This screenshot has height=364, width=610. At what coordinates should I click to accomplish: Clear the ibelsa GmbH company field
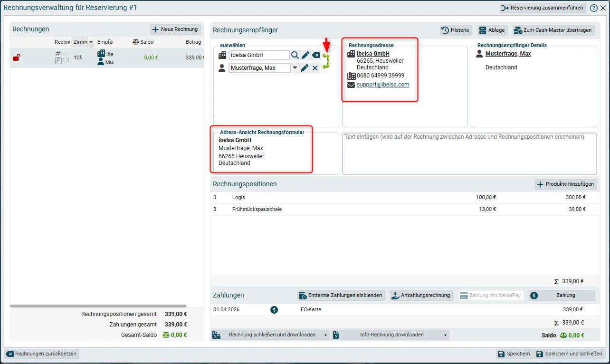[316, 55]
